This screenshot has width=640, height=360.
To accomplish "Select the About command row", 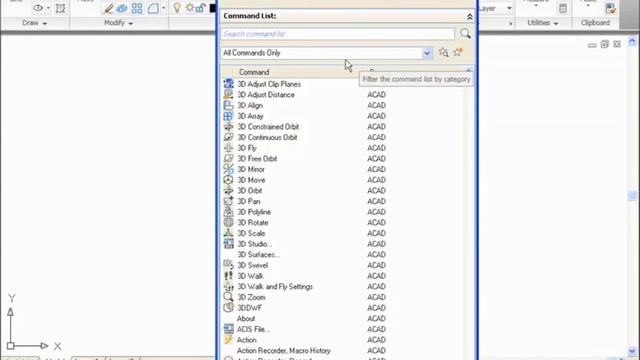I will (x=343, y=318).
